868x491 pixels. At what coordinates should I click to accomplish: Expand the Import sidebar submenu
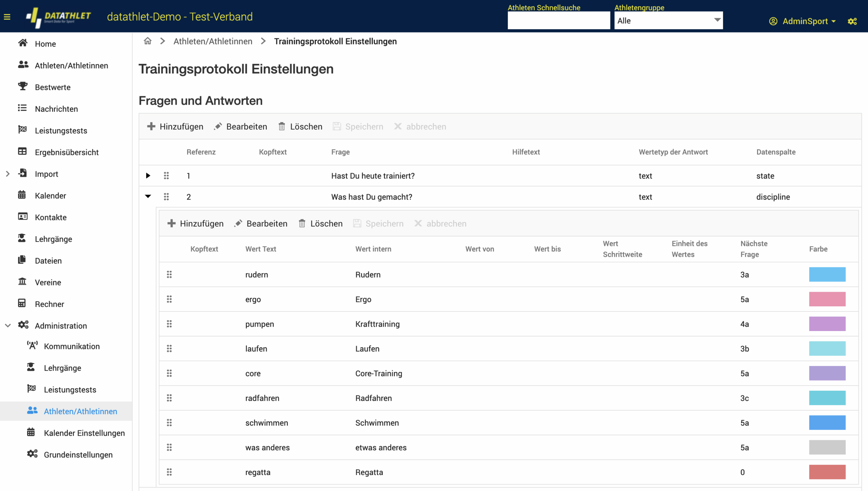coord(8,174)
